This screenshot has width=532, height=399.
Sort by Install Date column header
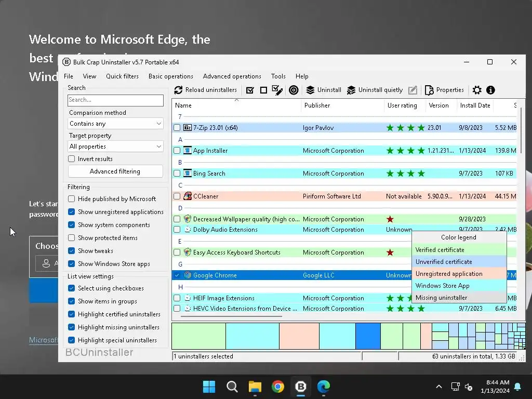(x=475, y=105)
